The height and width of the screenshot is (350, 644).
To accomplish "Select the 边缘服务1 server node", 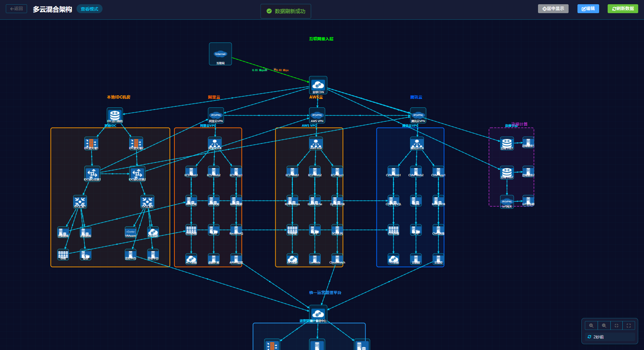I will coord(528,142).
